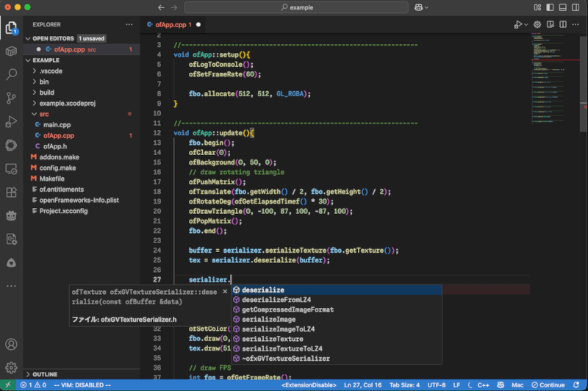This screenshot has height=391, width=588.
Task: Choose deserializeFromLZ4 suggestion
Action: click(337, 300)
